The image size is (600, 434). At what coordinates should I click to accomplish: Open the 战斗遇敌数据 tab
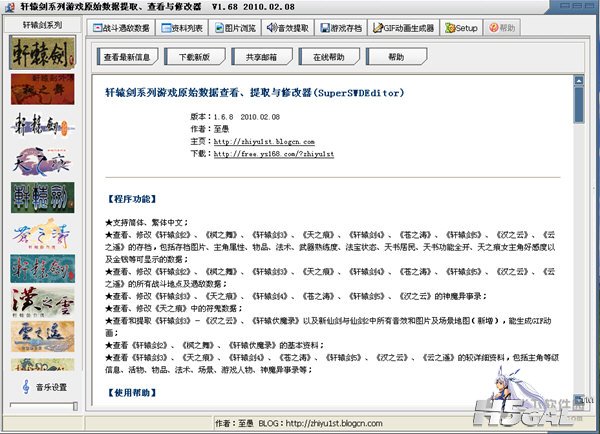pyautogui.click(x=121, y=28)
